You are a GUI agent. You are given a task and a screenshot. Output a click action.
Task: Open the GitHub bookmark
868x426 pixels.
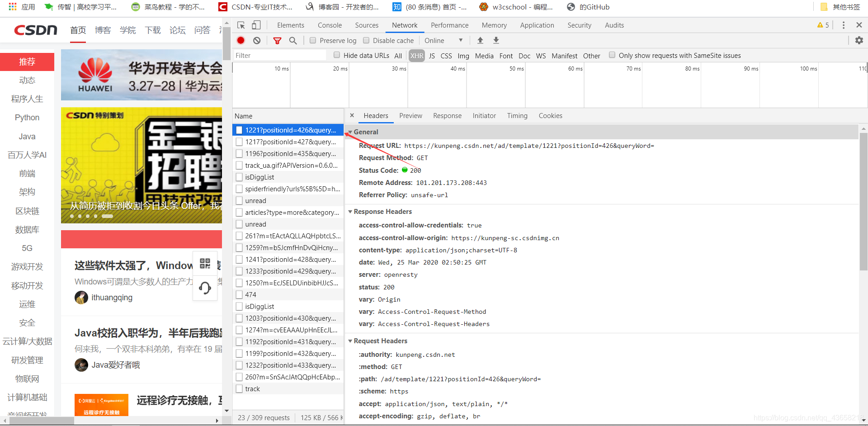[589, 7]
